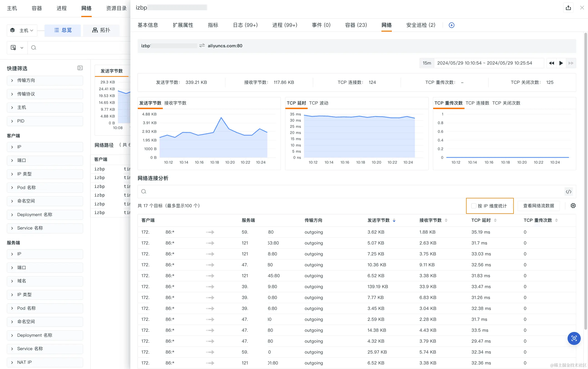Sort by TCP 延时 column toggle
588x369 pixels.
(x=495, y=220)
